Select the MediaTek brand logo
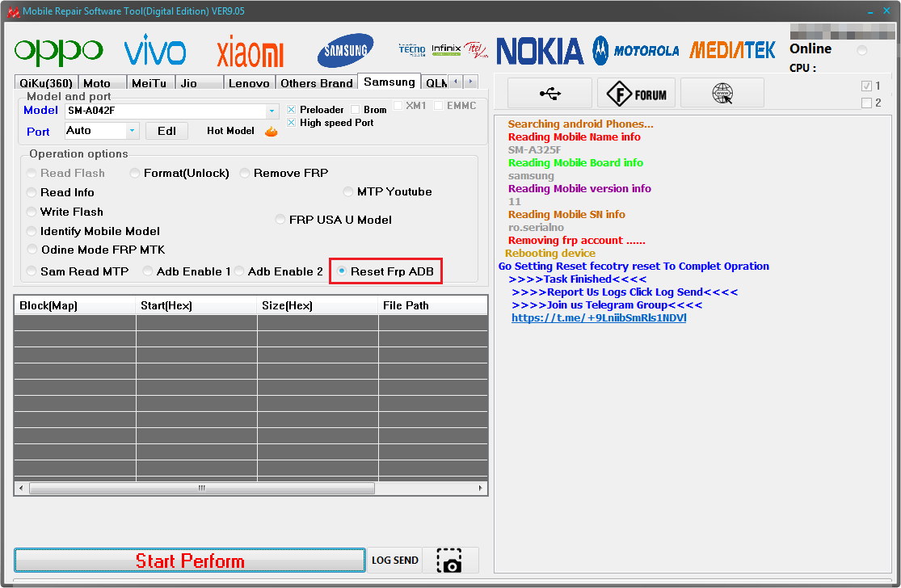The height and width of the screenshot is (588, 901). coord(732,51)
